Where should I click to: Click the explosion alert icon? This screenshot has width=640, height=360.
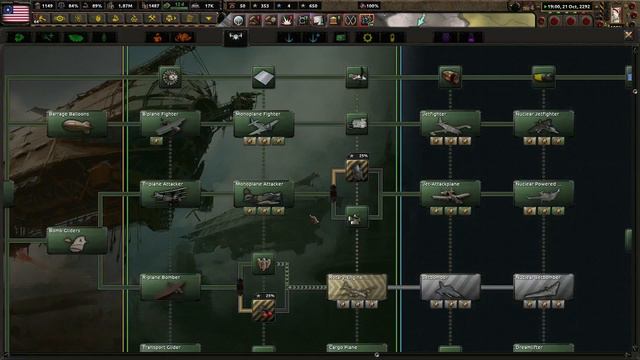click(287, 20)
